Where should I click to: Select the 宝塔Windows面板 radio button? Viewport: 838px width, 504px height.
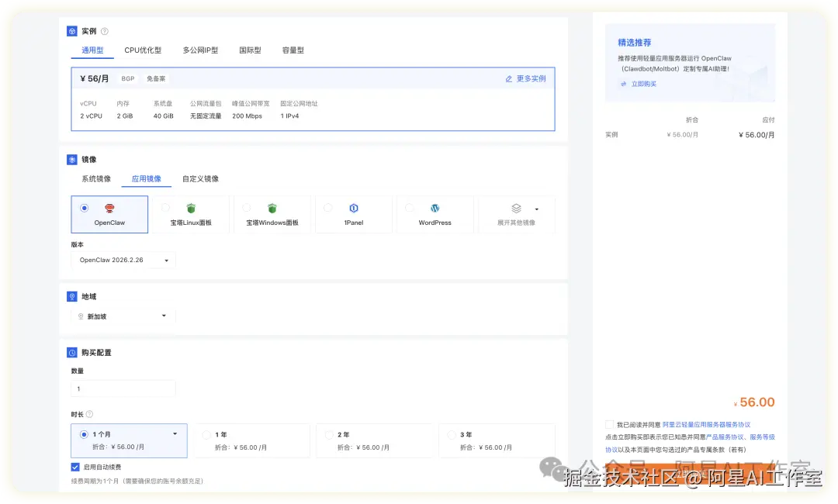(x=247, y=208)
